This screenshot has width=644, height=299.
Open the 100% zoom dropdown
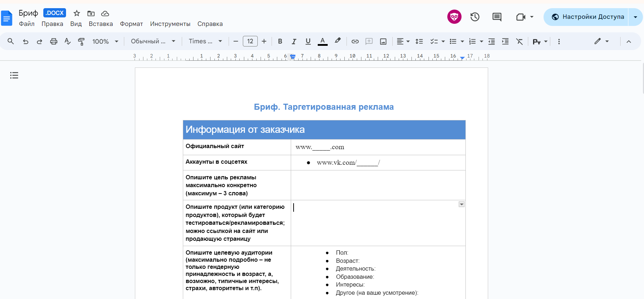(105, 41)
